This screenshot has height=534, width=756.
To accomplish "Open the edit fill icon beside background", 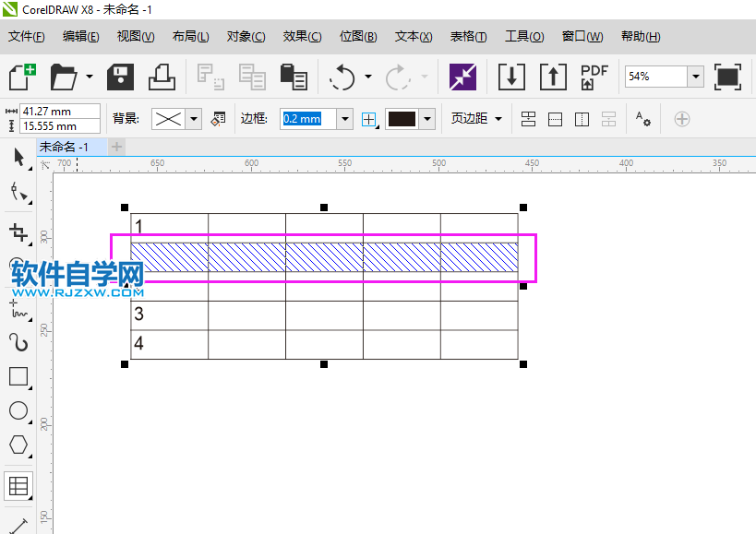I will click(218, 119).
